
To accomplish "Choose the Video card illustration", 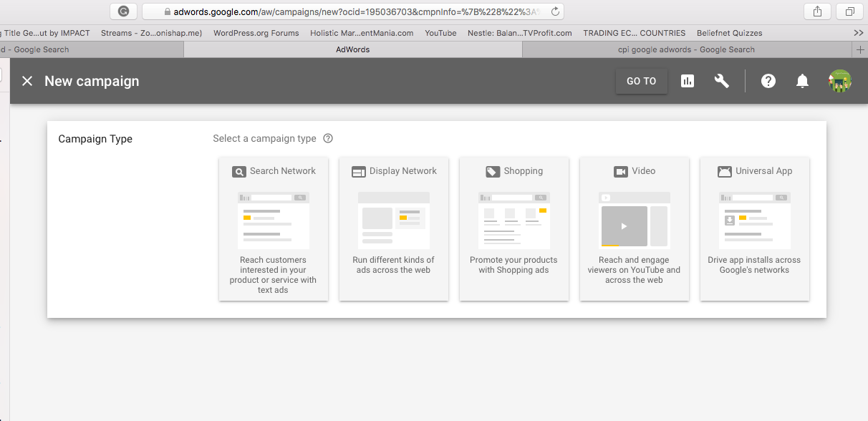I will click(635, 221).
